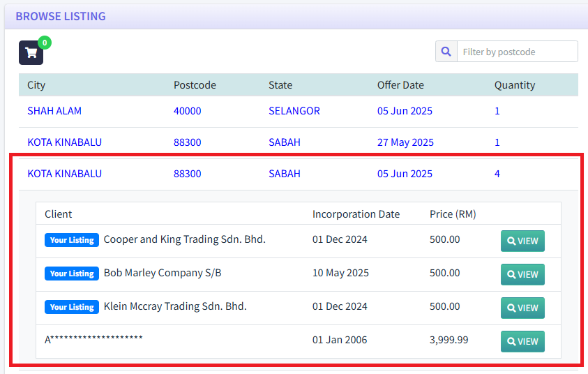Click Your Listing badge for Klein Mccray
The height and width of the screenshot is (374, 588).
[x=72, y=307]
